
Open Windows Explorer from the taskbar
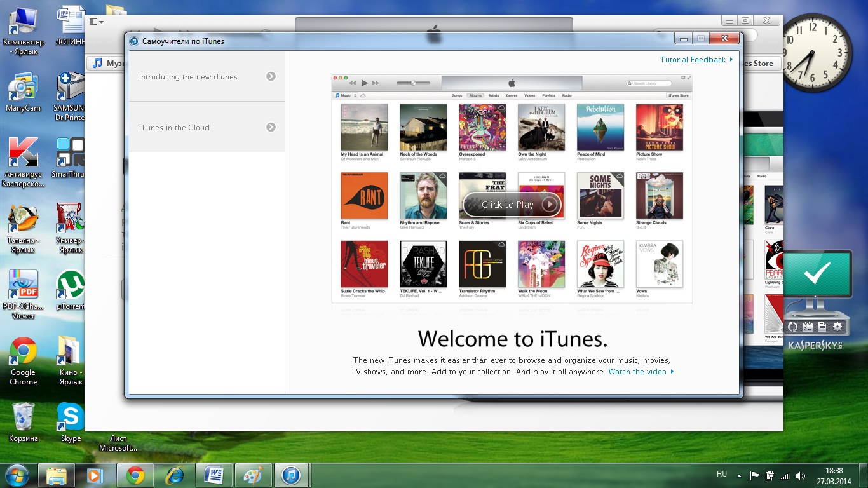[56, 475]
